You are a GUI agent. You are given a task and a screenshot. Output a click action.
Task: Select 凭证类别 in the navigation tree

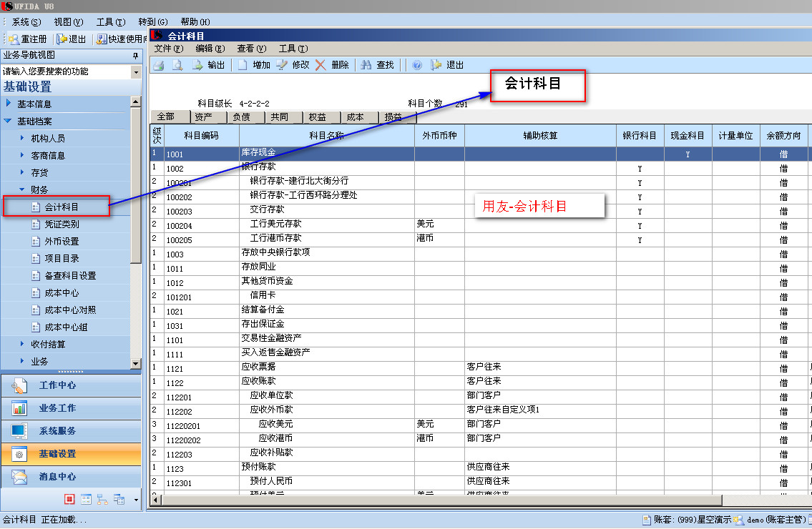[x=62, y=224]
